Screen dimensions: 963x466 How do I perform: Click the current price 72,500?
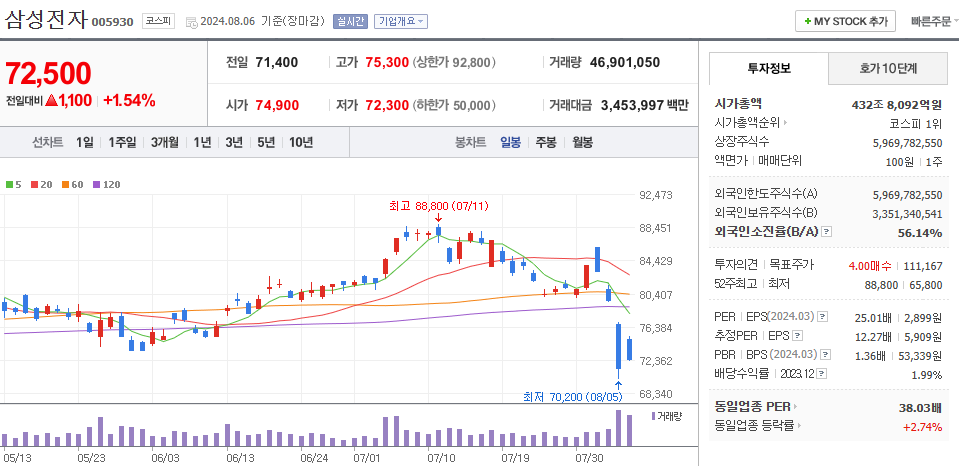(x=49, y=73)
